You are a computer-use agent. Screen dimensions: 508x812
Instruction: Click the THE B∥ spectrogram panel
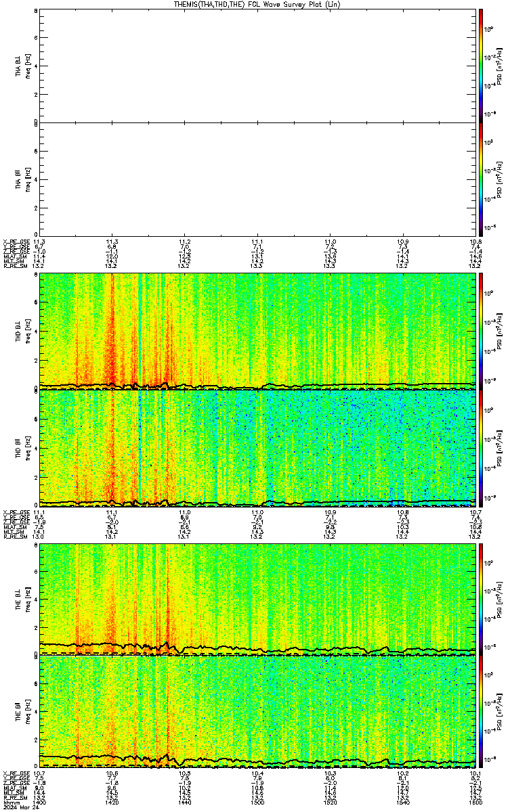(x=257, y=712)
